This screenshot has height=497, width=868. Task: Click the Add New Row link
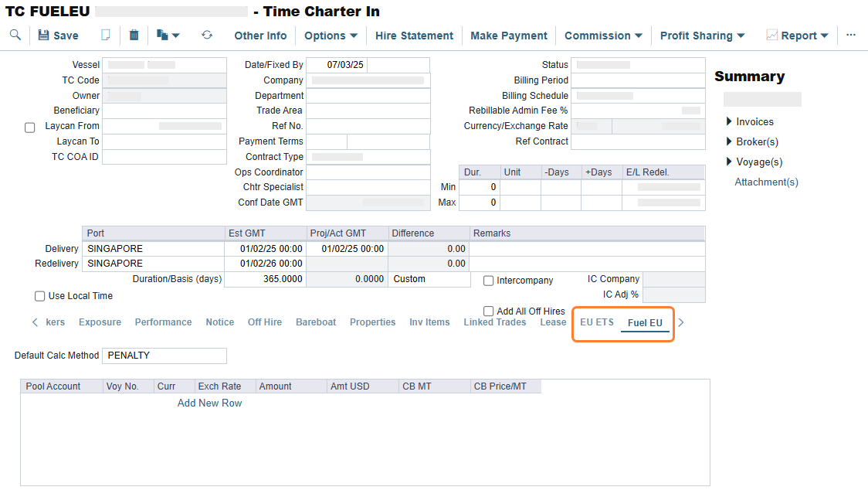pos(209,403)
